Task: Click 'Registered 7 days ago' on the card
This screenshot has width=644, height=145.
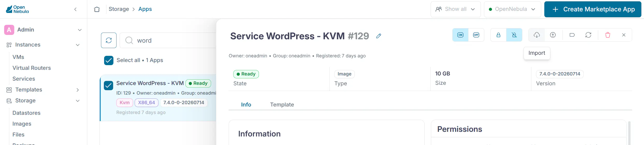Action: pos(141,112)
